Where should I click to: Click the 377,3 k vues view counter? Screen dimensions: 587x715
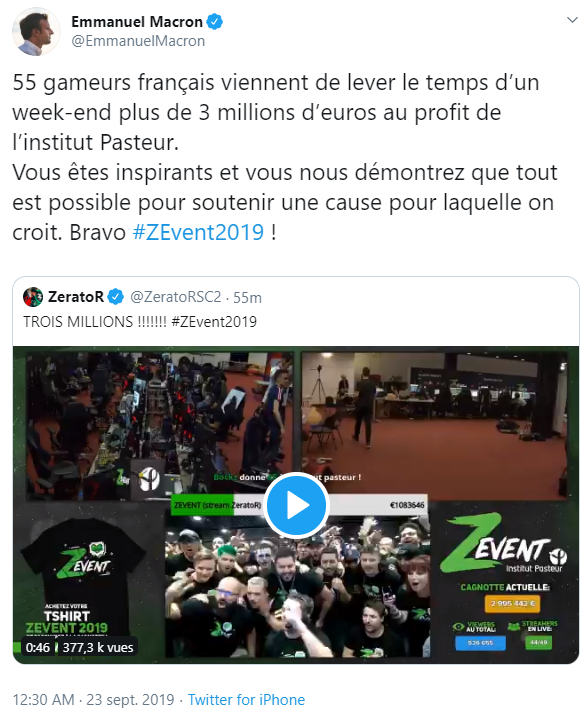coord(98,648)
